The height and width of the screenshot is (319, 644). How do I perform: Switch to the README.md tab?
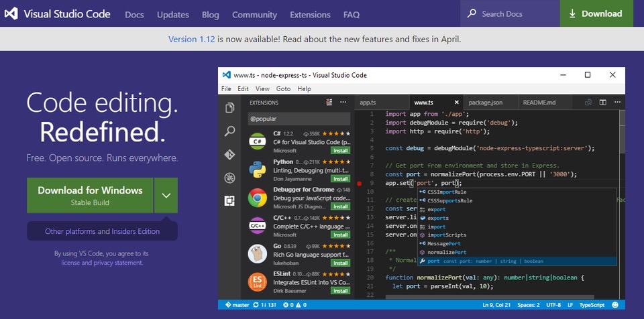point(545,103)
